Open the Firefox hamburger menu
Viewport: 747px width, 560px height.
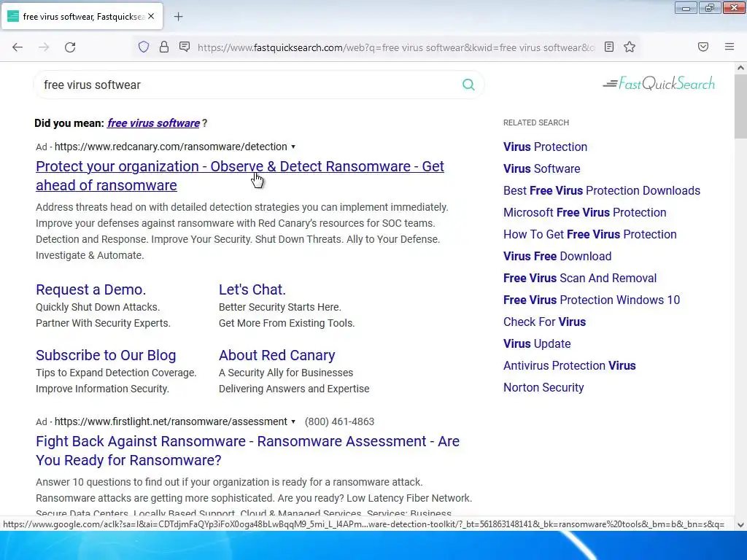[x=729, y=47]
